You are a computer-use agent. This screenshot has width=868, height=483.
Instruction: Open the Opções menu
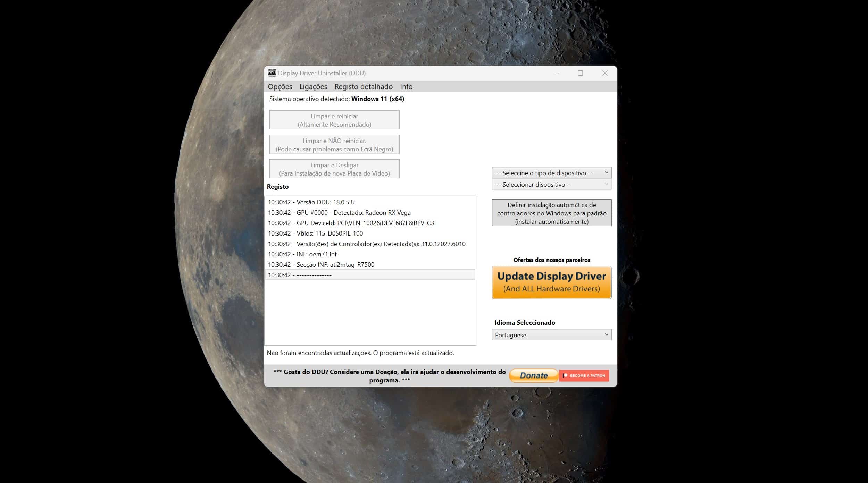(x=280, y=87)
